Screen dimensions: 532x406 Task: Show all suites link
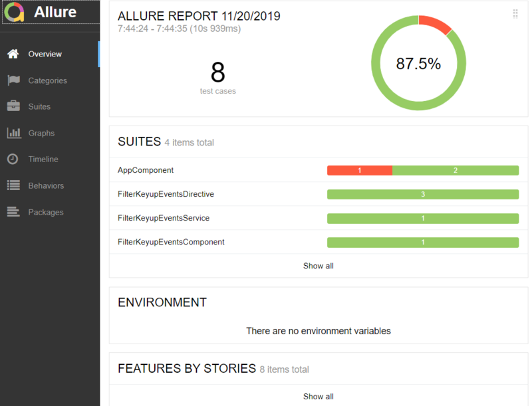pyautogui.click(x=319, y=266)
